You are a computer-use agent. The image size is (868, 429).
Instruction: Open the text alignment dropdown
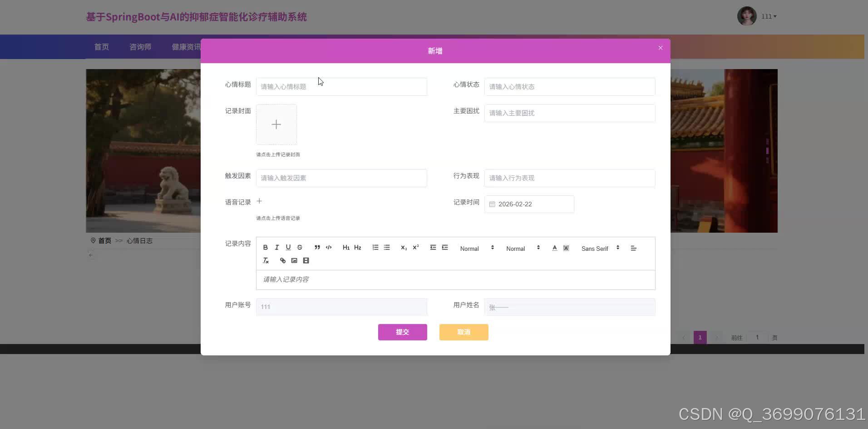(x=633, y=248)
